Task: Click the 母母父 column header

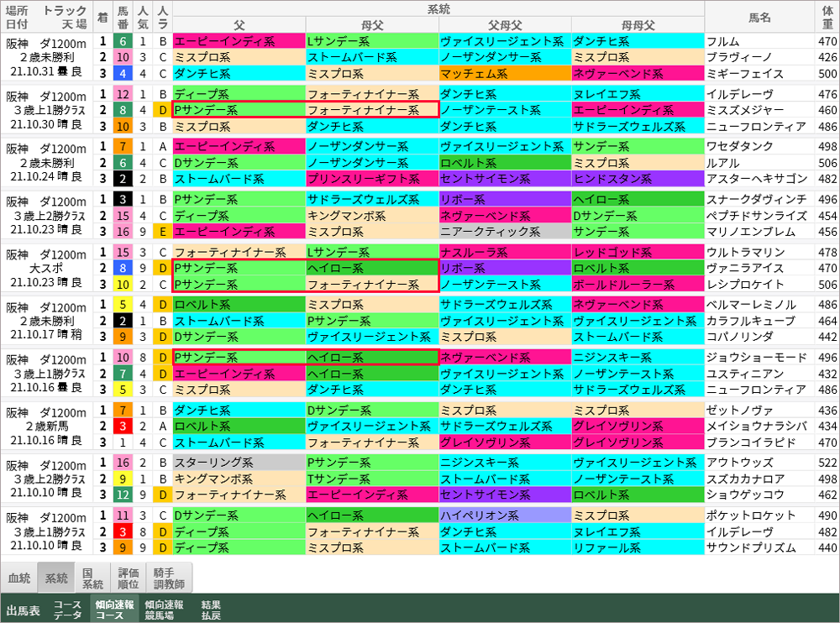Action: (638, 24)
